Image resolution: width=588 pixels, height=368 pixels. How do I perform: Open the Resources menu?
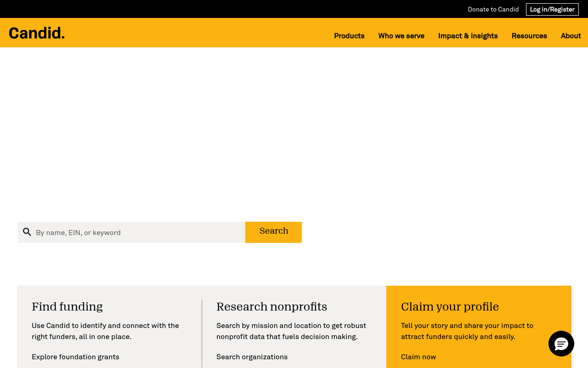click(x=529, y=36)
